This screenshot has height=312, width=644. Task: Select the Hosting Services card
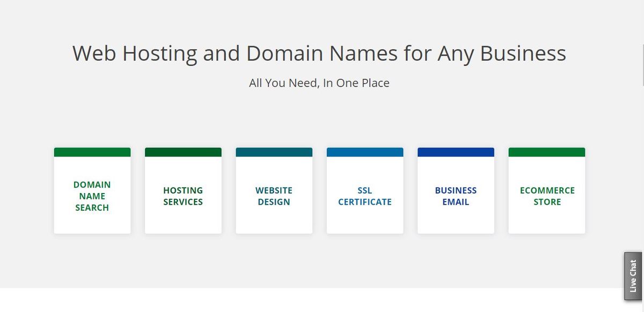tap(183, 191)
